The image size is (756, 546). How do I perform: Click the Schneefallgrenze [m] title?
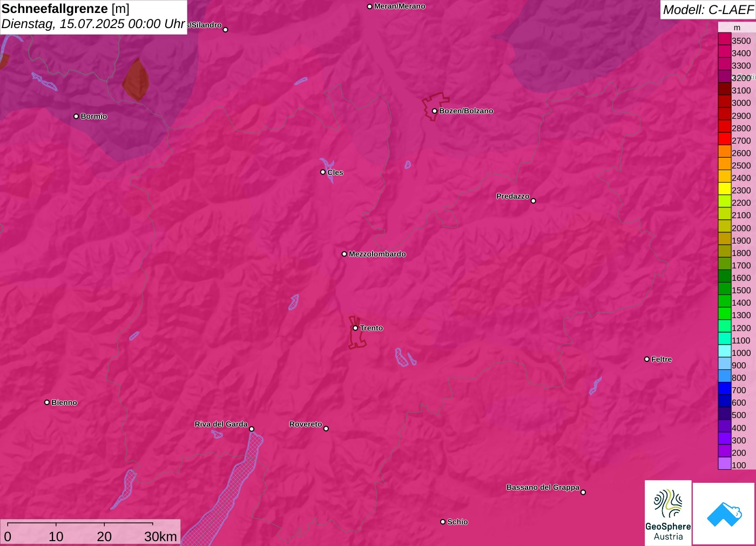coord(65,9)
